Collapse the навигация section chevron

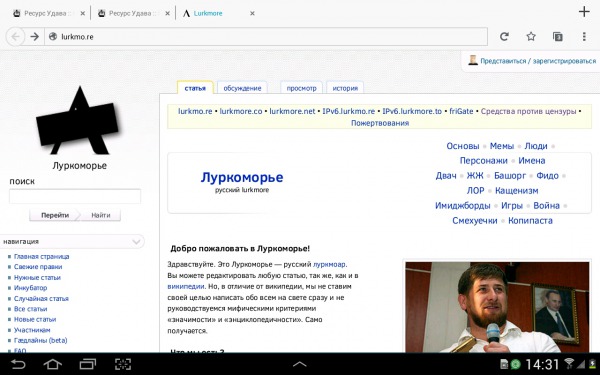coord(136,241)
